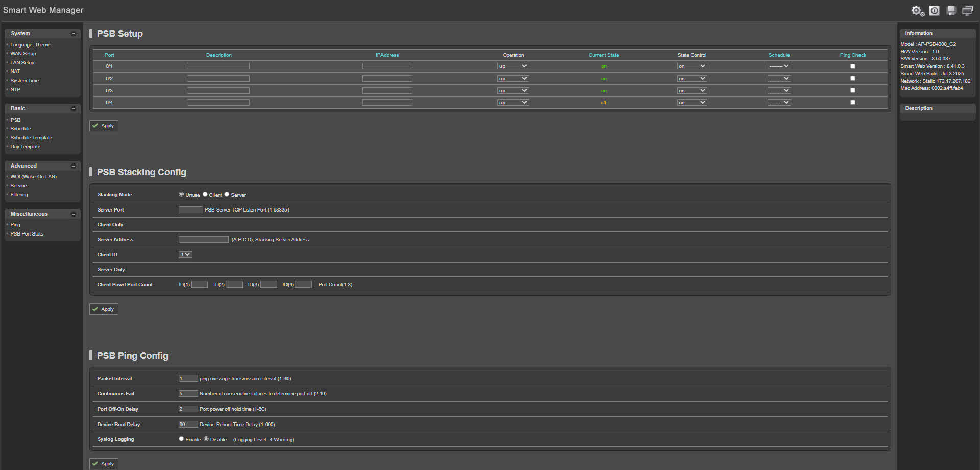The width and height of the screenshot is (980, 470).
Task: Open the Client ID dropdown
Action: coord(185,254)
